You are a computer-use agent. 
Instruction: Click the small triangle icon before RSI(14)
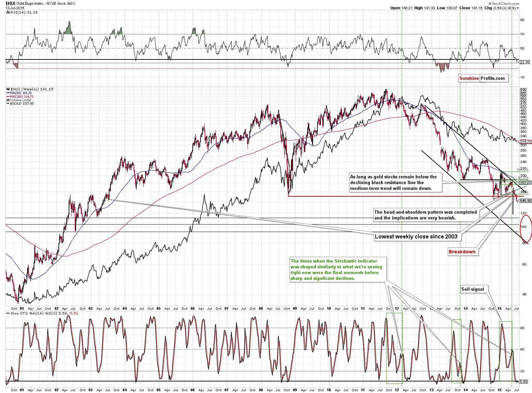(8, 12)
